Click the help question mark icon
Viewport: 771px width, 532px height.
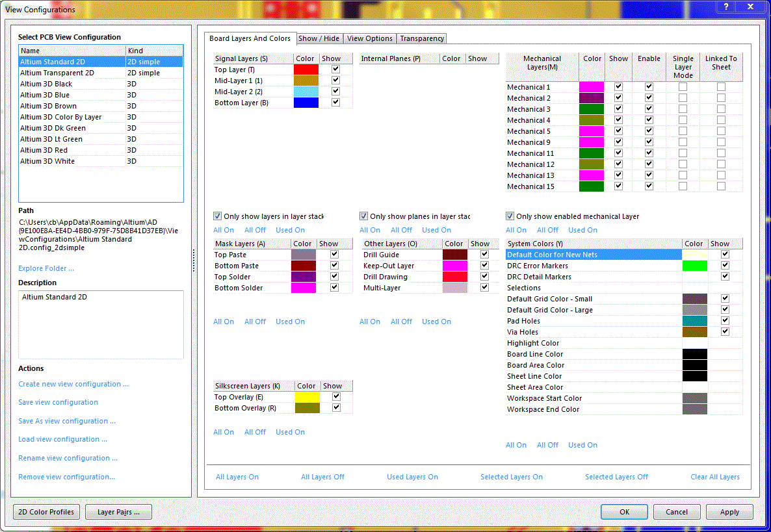coord(725,6)
